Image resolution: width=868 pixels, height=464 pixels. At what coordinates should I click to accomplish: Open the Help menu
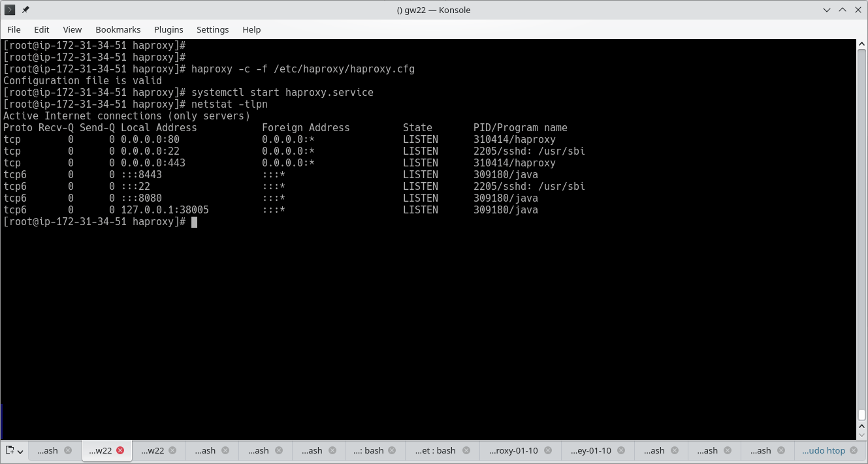(251, 29)
